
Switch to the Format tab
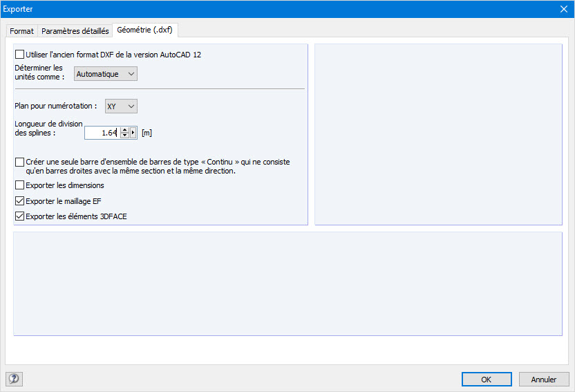pos(21,31)
